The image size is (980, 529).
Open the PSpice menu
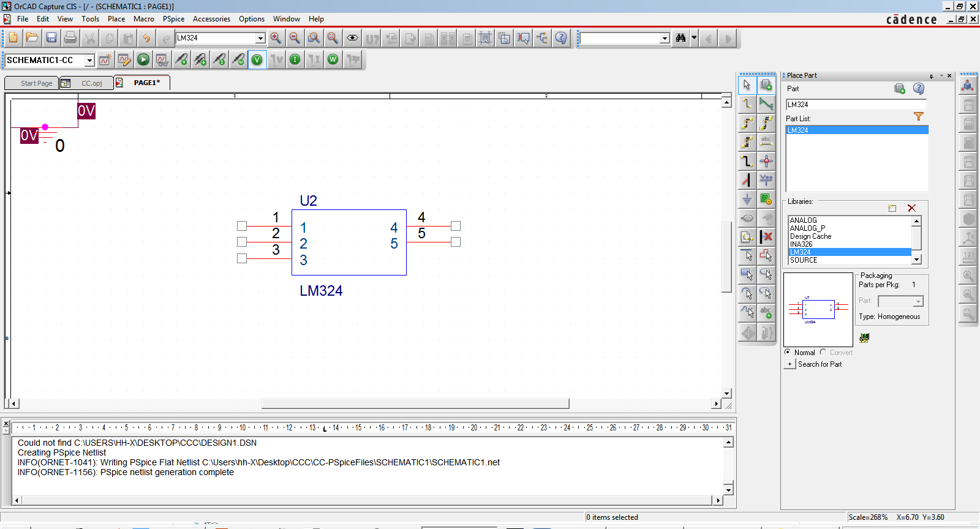click(173, 19)
